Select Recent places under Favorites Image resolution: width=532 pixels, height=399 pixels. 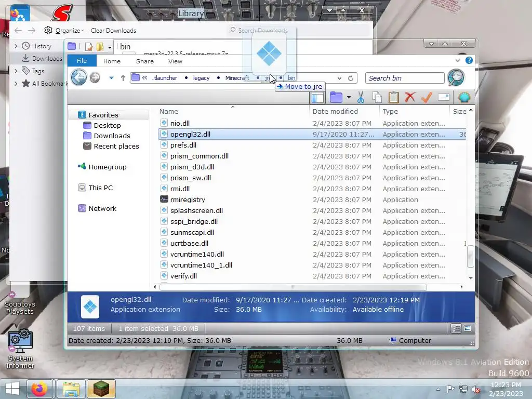point(116,146)
